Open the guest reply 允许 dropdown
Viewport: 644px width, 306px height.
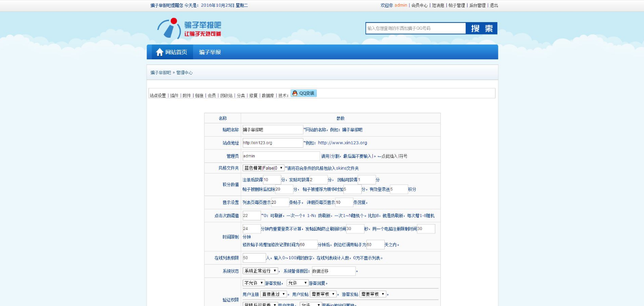tap(297, 283)
